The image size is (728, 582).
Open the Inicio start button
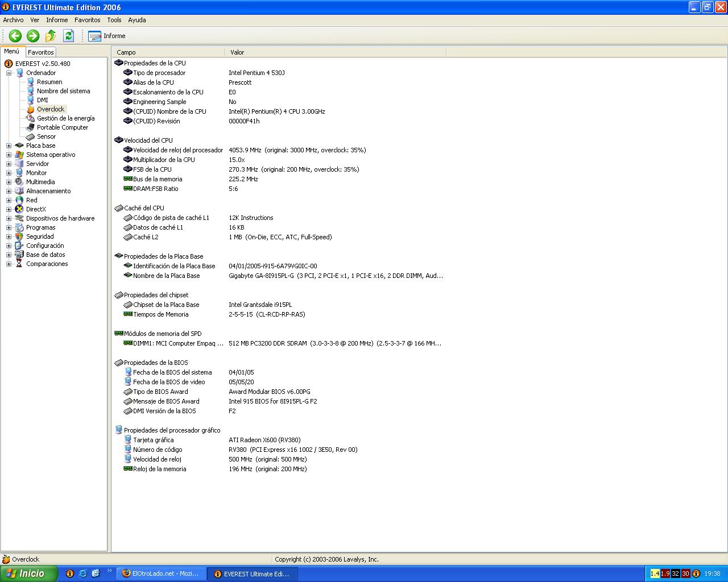pos(28,573)
